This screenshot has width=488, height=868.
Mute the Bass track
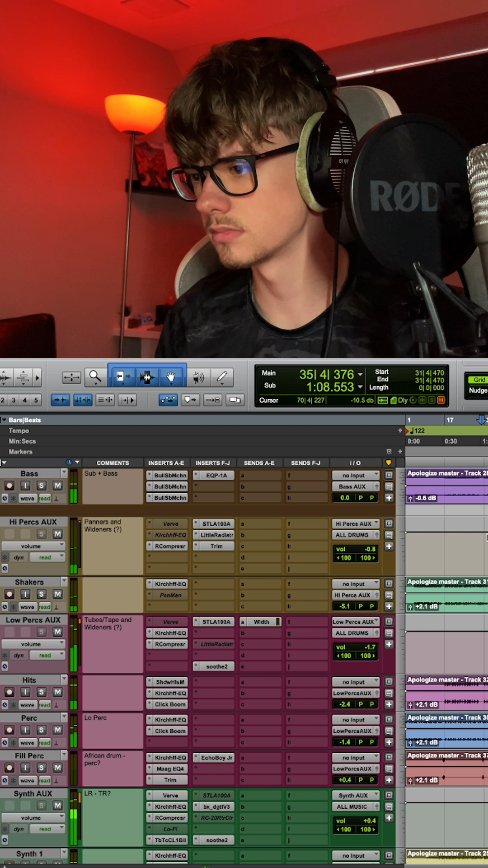(x=57, y=486)
